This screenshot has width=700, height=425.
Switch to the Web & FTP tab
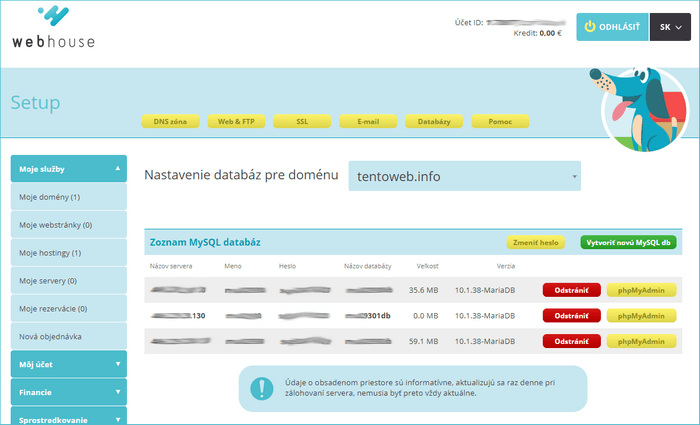point(236,122)
